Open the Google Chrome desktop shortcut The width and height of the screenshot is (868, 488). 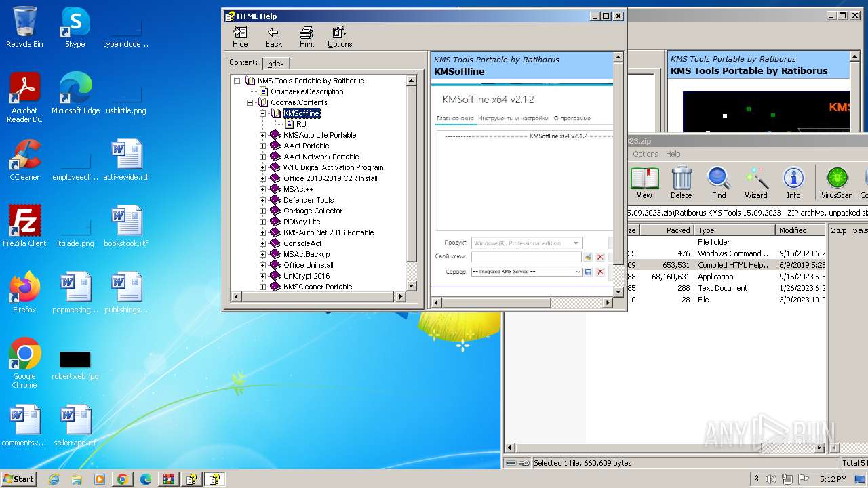click(24, 363)
